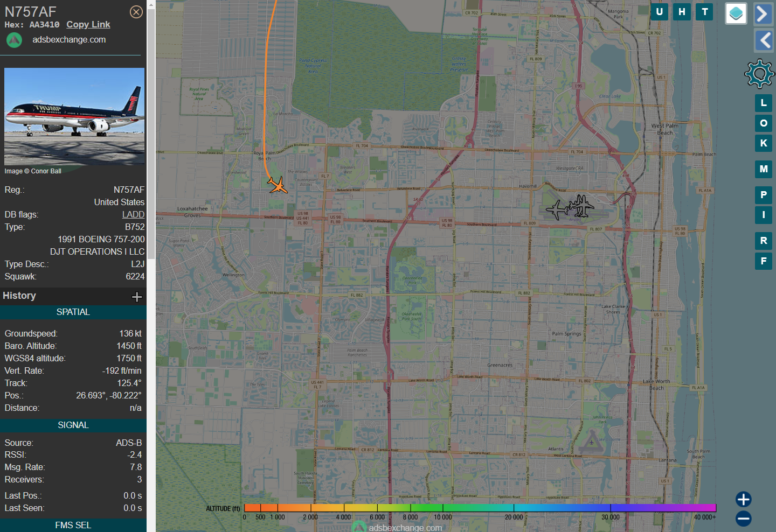Toggle the L map option

pyautogui.click(x=763, y=103)
